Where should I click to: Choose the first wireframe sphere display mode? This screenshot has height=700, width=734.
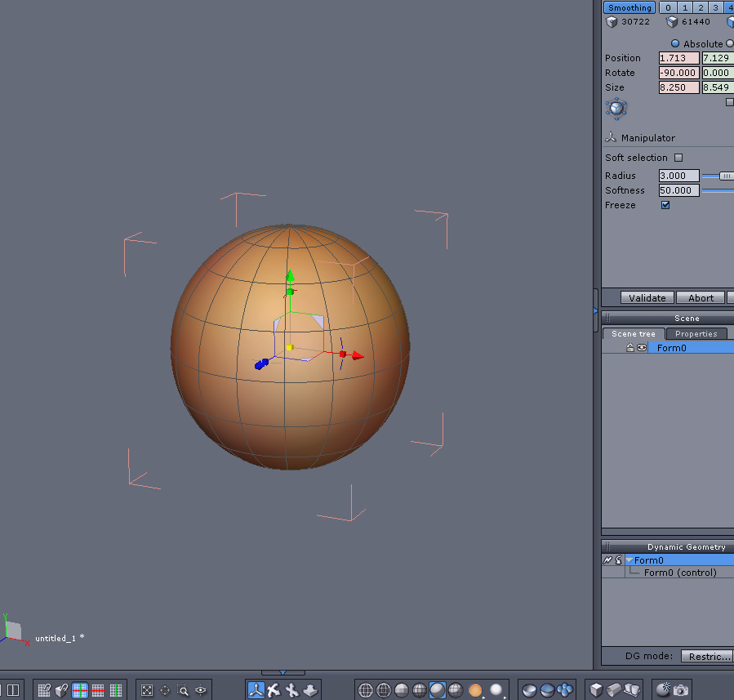[x=366, y=689]
